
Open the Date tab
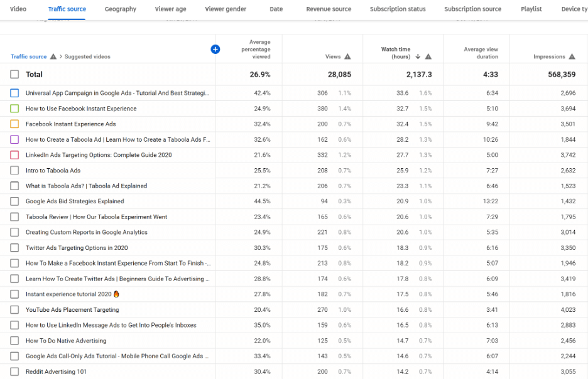(x=276, y=9)
